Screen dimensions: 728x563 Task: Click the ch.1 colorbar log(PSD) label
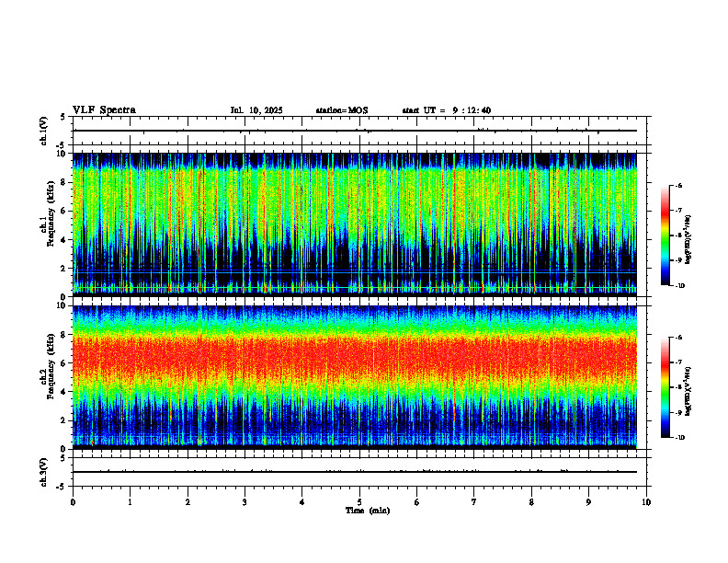(688, 240)
